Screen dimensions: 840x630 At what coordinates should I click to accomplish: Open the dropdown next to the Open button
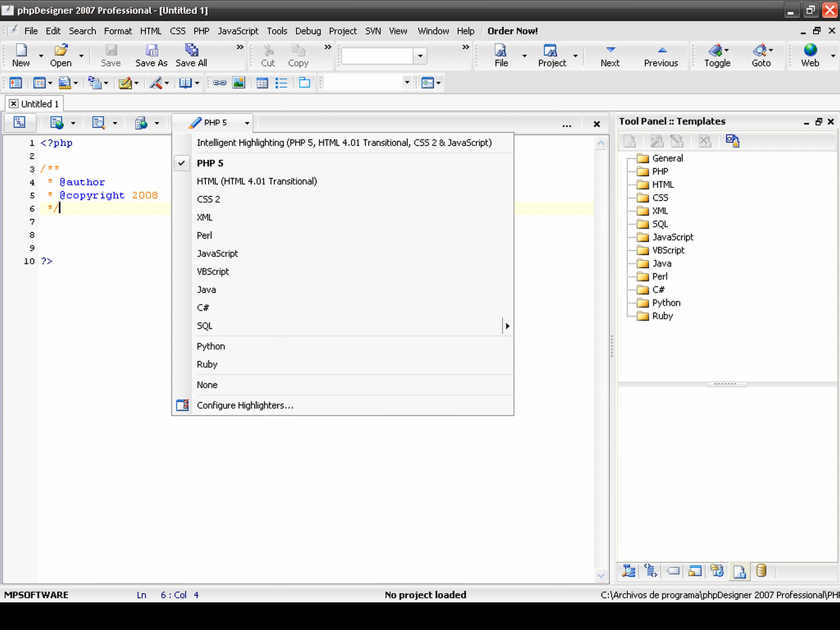coord(81,55)
